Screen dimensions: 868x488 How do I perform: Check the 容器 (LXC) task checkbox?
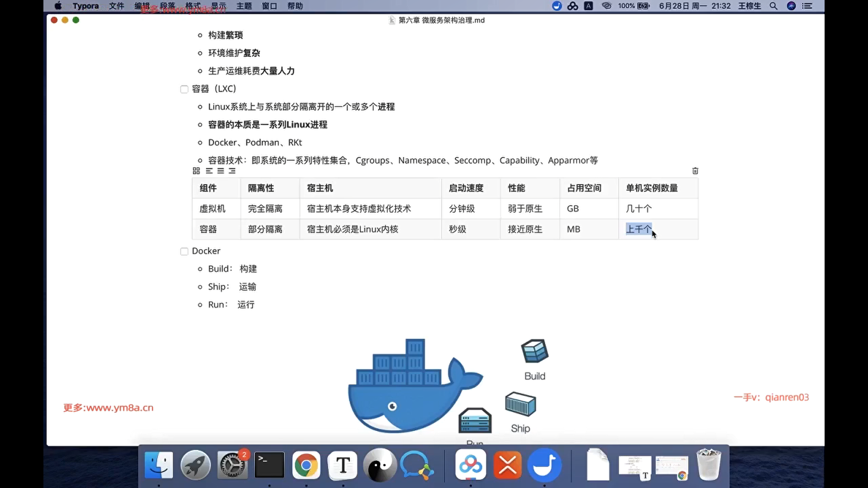pyautogui.click(x=184, y=89)
